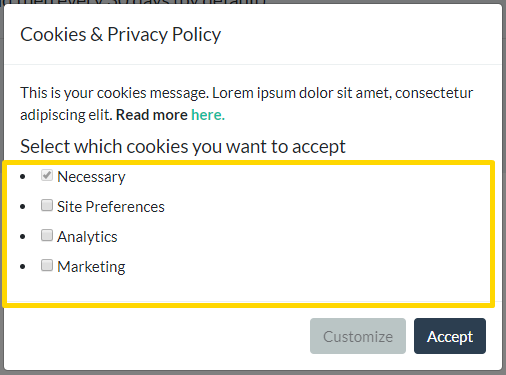This screenshot has height=375, width=506.
Task: Select the "Necessary" option label
Action: tap(91, 177)
